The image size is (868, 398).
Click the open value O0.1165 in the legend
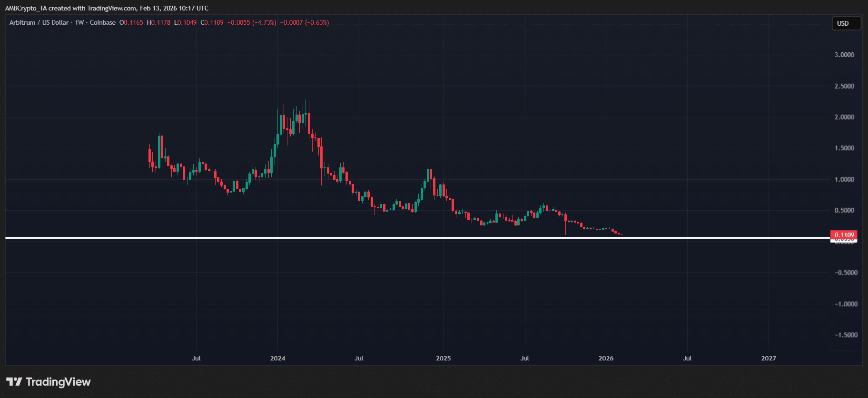[x=131, y=22]
